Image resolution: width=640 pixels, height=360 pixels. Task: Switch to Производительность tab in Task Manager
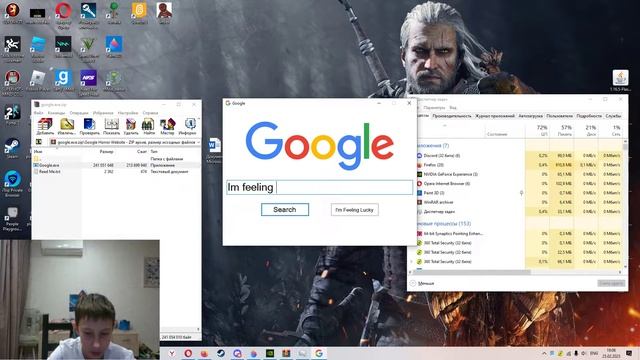tap(452, 116)
